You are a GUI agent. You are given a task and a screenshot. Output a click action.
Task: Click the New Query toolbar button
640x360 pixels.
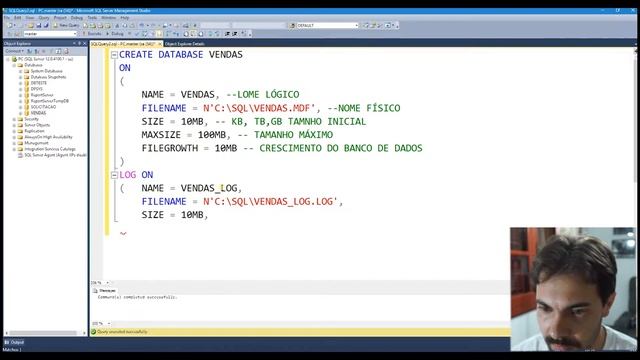(67, 25)
